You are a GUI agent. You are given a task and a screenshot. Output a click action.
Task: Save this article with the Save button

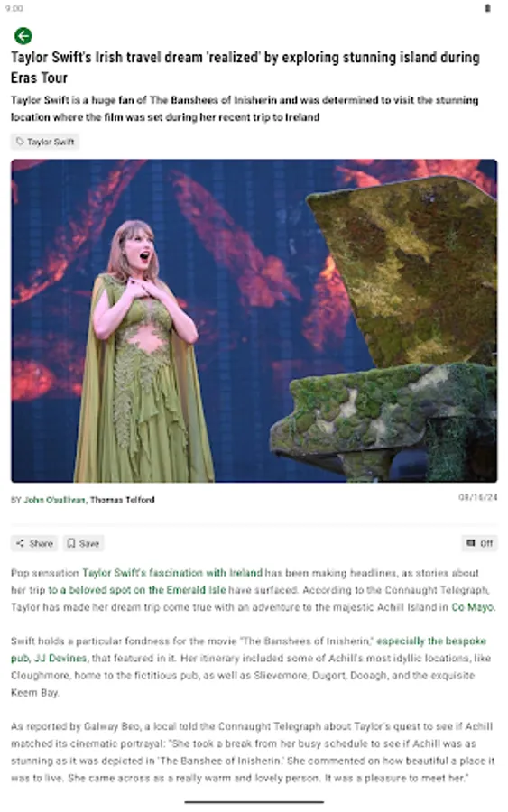[x=83, y=543]
